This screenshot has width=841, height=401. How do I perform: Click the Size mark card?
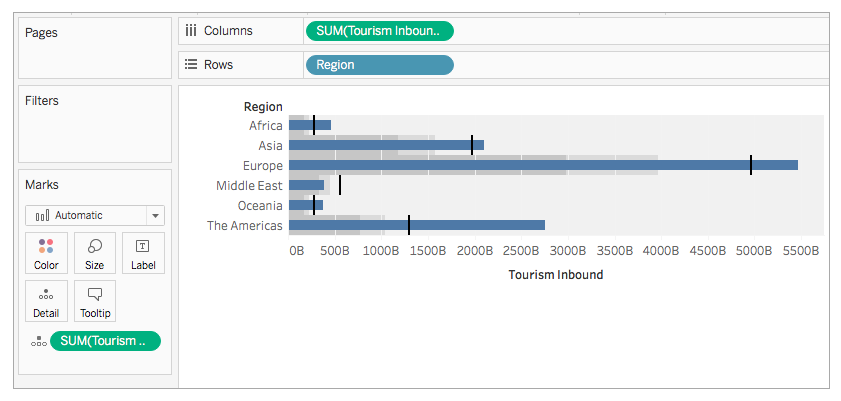(94, 253)
